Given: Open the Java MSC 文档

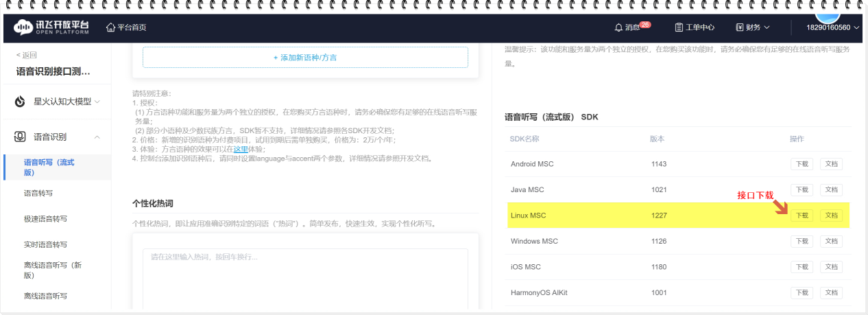Looking at the screenshot, I should point(831,189).
